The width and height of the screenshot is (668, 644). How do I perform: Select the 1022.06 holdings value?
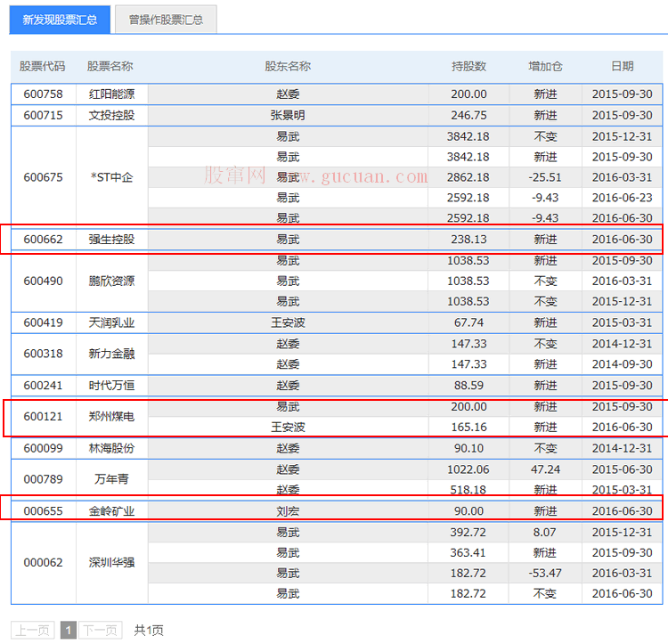[468, 469]
